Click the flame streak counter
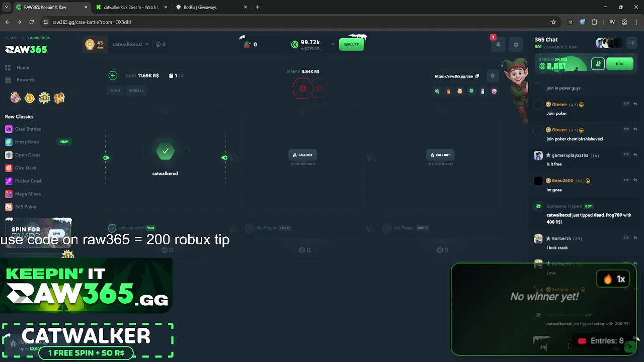This screenshot has width=644, height=362. point(161,44)
